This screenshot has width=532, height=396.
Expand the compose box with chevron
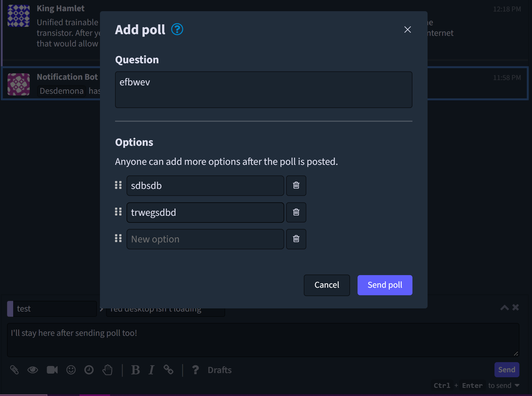click(504, 308)
